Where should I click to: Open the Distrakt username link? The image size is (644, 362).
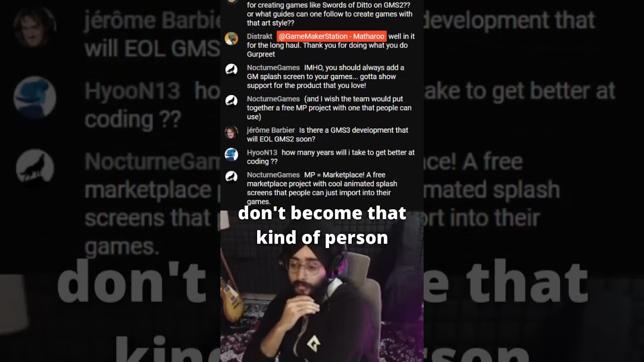(260, 36)
